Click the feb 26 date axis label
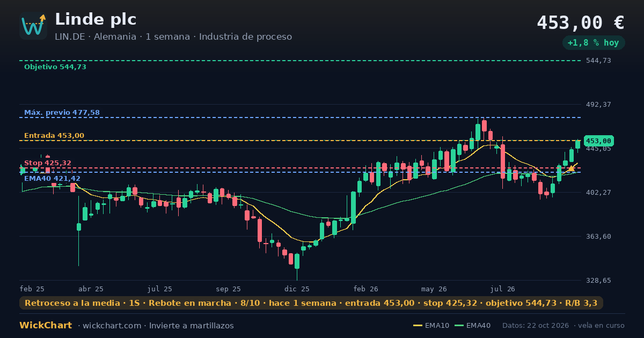The image size is (644, 338). [x=366, y=289]
